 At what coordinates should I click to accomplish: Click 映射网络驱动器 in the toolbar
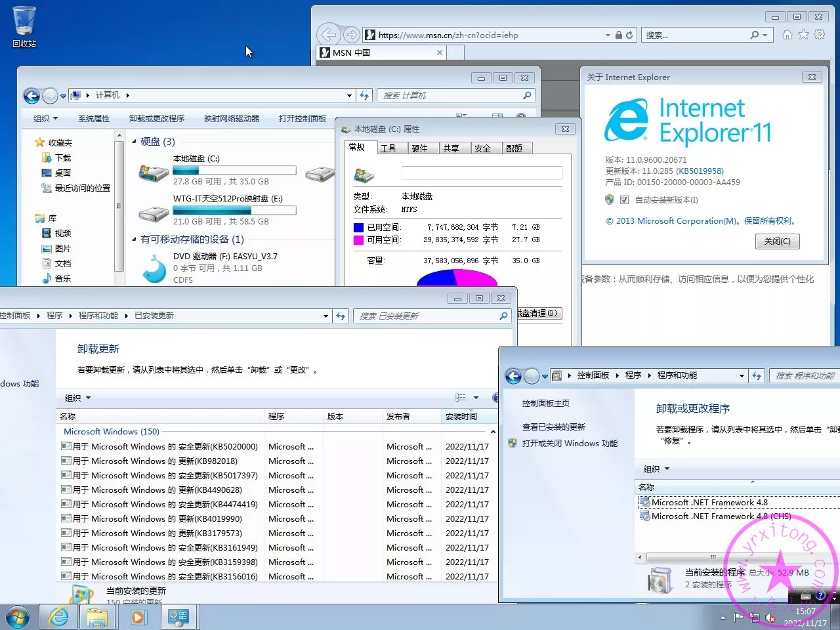232,119
